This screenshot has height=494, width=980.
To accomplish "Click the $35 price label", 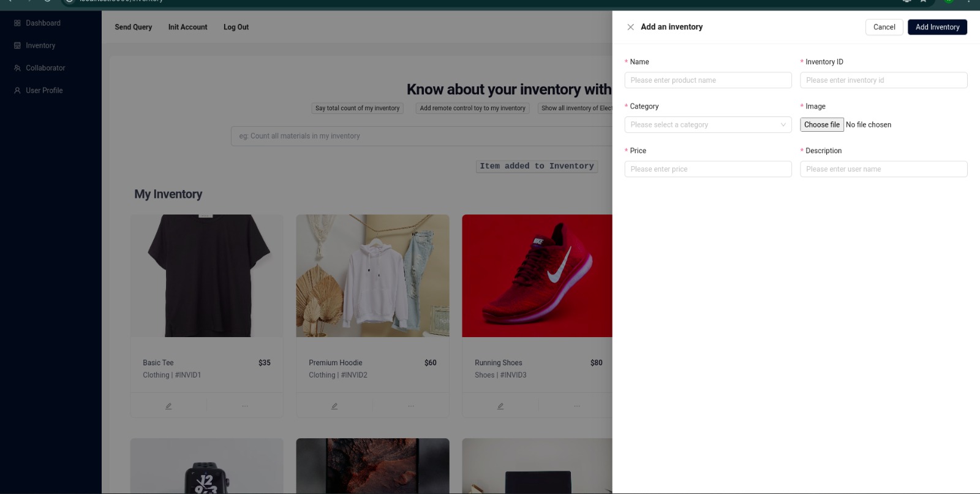I will (x=265, y=363).
